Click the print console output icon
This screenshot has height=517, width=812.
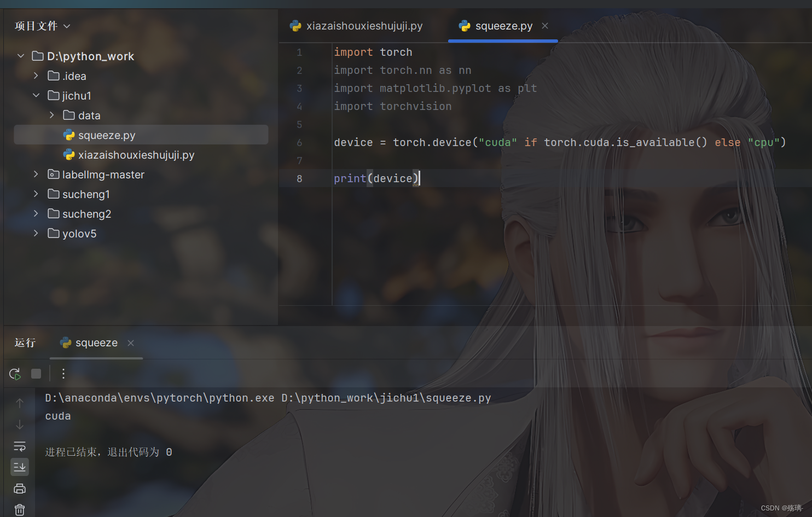tap(20, 489)
